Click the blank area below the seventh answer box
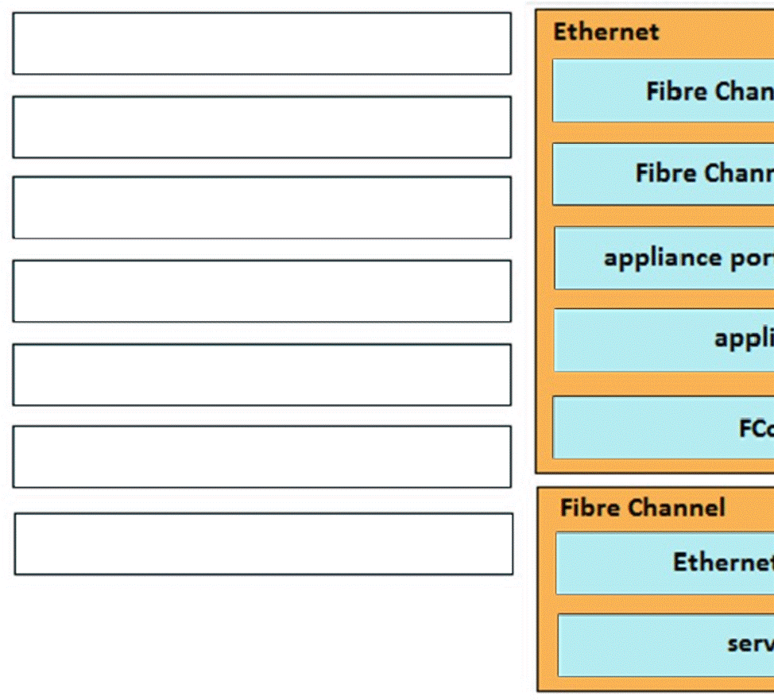Screen dimensions: 774x700 pos(262,636)
